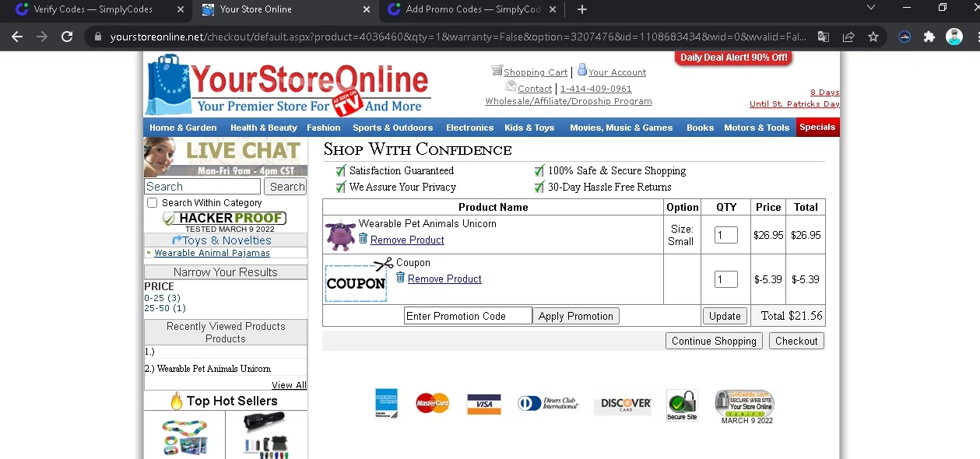Click the Secure Site padlock badge
The height and width of the screenshot is (459, 980).
tap(682, 405)
